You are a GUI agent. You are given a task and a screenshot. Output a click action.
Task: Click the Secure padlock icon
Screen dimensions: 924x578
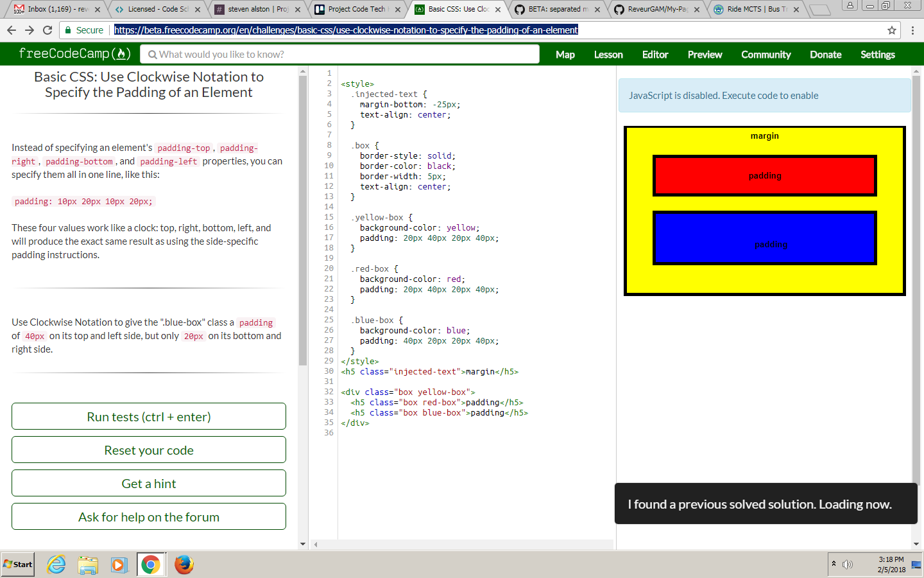click(68, 30)
